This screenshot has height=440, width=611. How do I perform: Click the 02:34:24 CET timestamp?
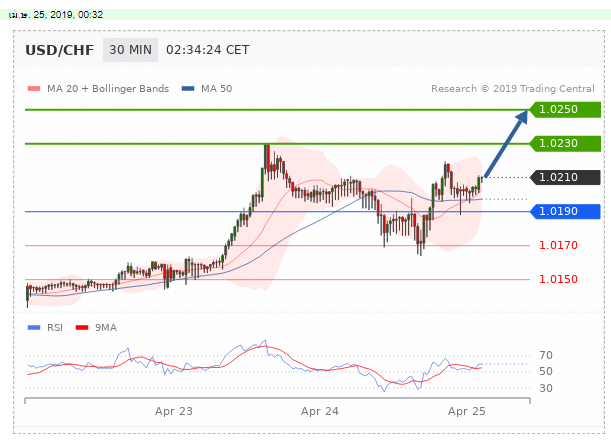click(x=208, y=50)
